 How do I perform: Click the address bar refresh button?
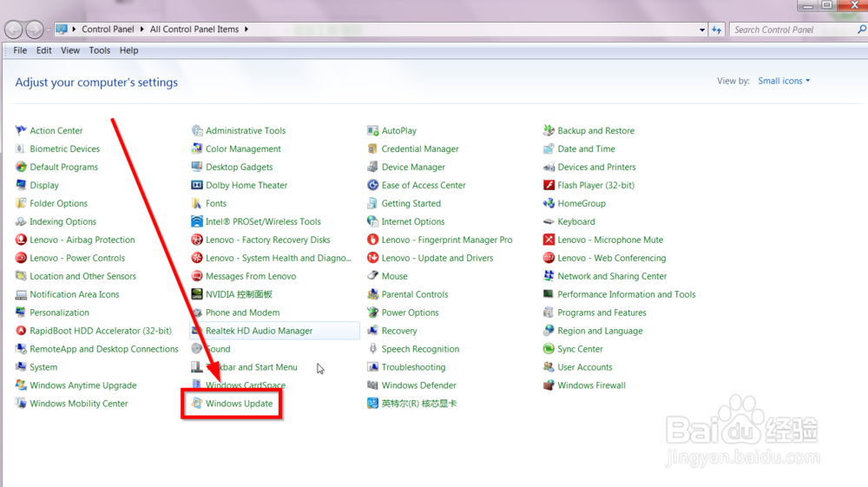tap(717, 30)
